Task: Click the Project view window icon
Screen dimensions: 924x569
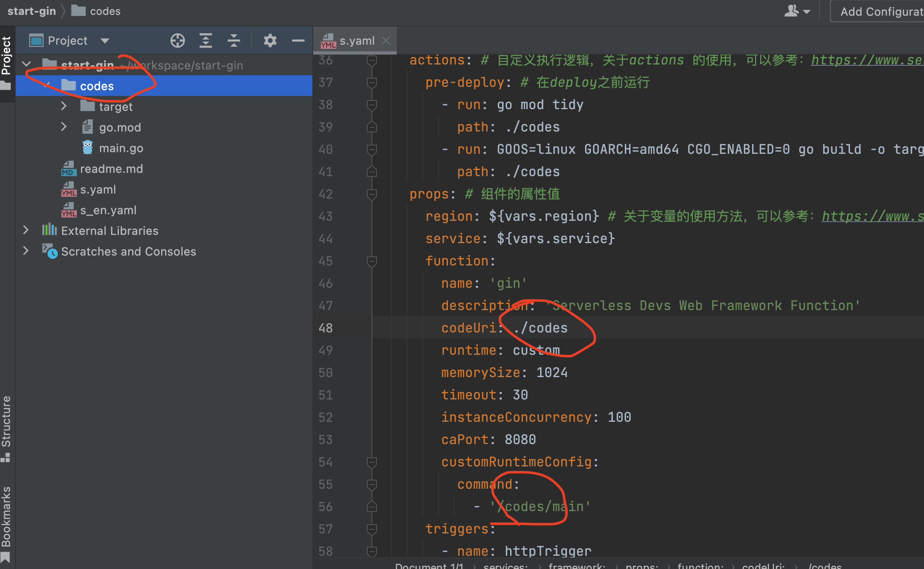Action: click(36, 41)
